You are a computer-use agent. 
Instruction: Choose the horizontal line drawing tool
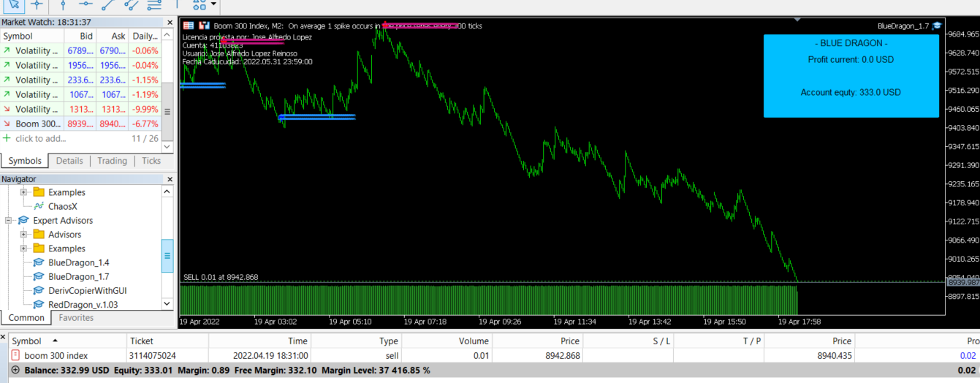[86, 4]
